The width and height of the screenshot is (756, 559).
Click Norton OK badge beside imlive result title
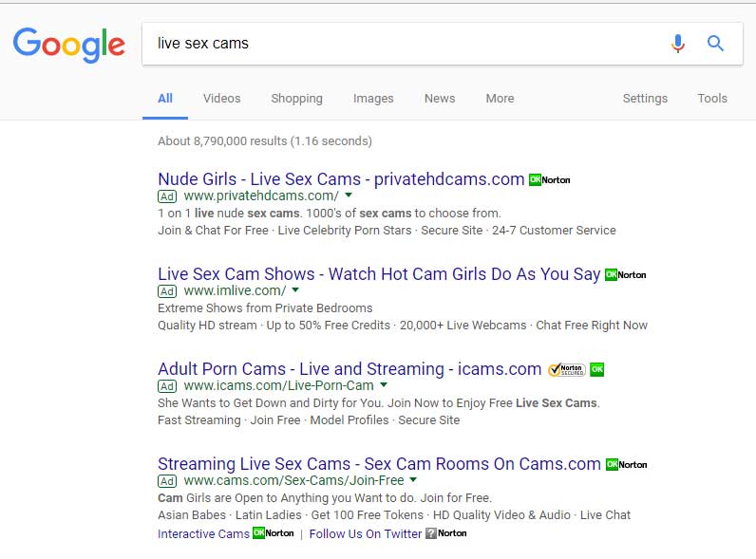pyautogui.click(x=625, y=274)
